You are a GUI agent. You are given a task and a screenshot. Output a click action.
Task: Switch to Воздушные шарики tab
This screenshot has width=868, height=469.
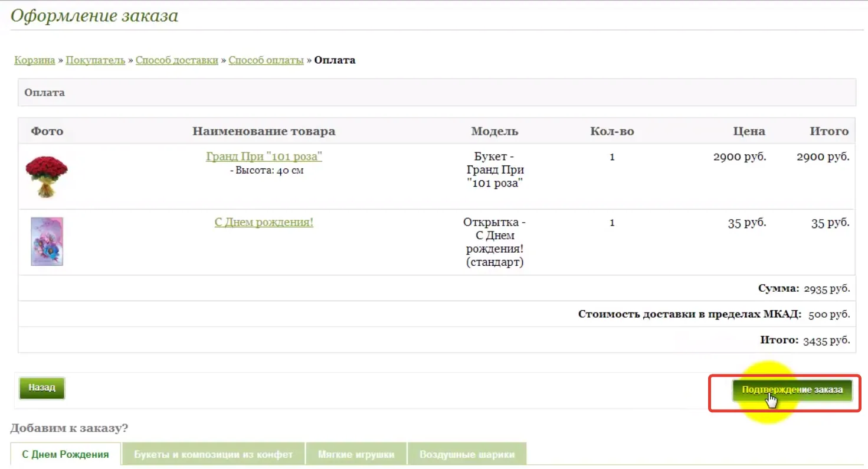pos(467,454)
